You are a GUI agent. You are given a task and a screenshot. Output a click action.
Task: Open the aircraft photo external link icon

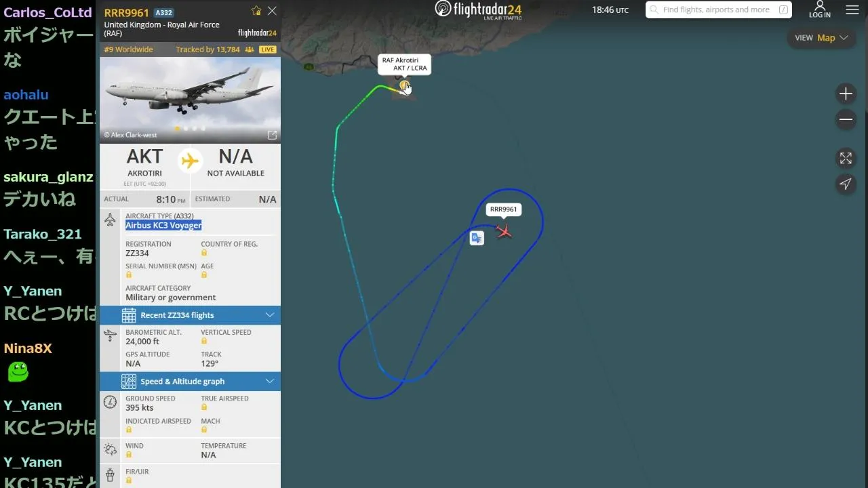(272, 135)
